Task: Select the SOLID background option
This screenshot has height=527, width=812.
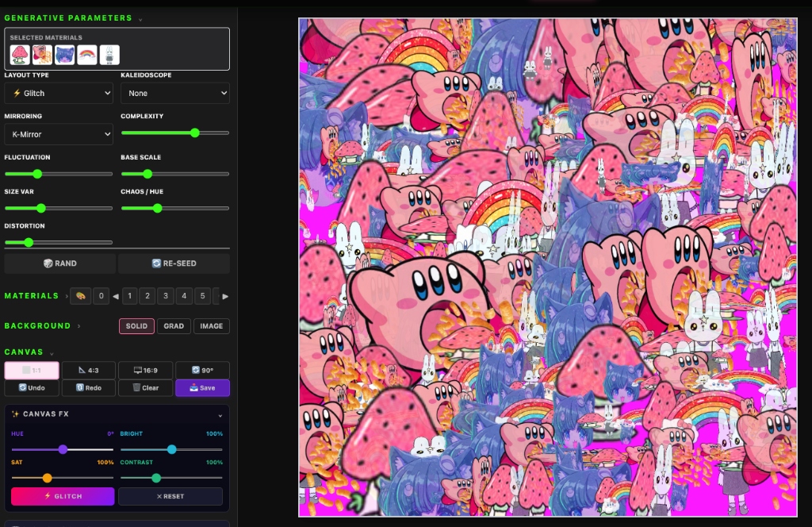Action: [x=136, y=326]
